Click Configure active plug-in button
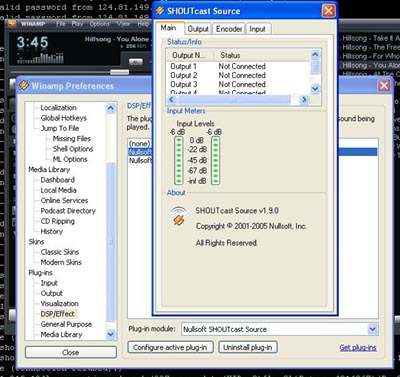 point(170,347)
